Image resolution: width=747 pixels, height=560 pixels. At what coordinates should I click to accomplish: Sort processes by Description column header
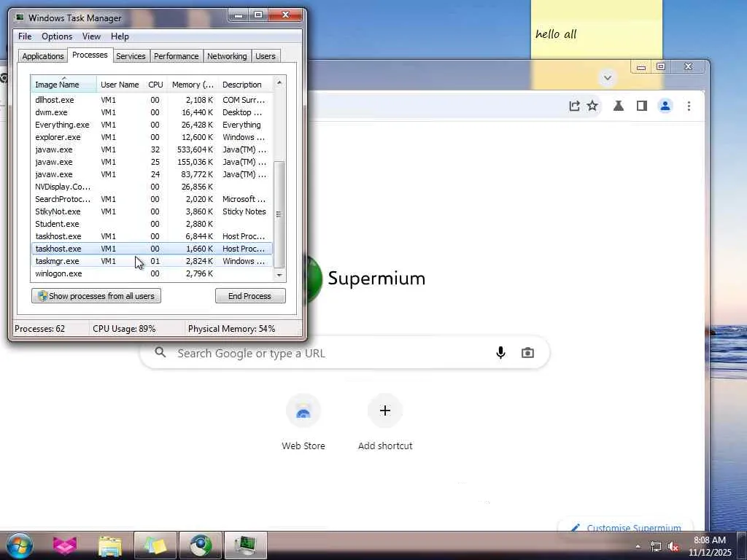(245, 85)
